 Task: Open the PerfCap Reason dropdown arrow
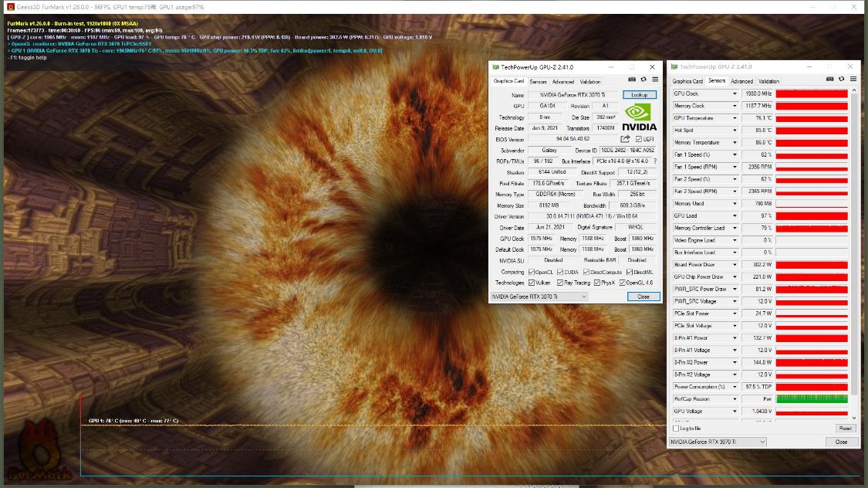pyautogui.click(x=735, y=399)
